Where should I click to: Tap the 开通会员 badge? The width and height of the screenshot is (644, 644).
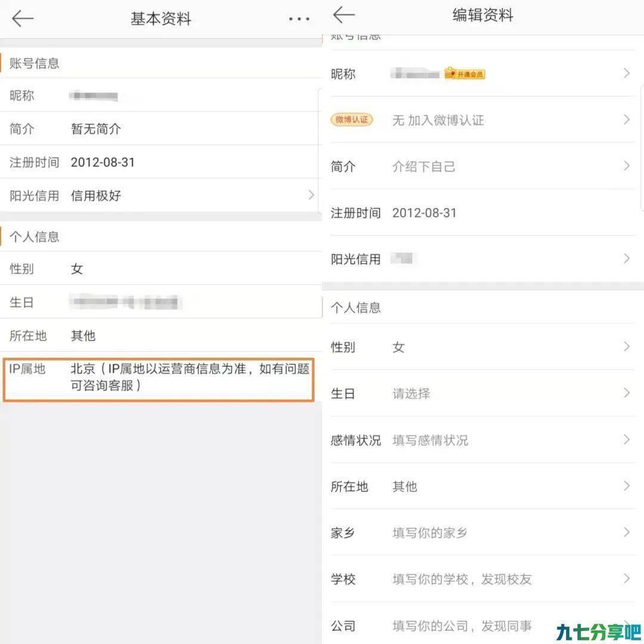[465, 73]
